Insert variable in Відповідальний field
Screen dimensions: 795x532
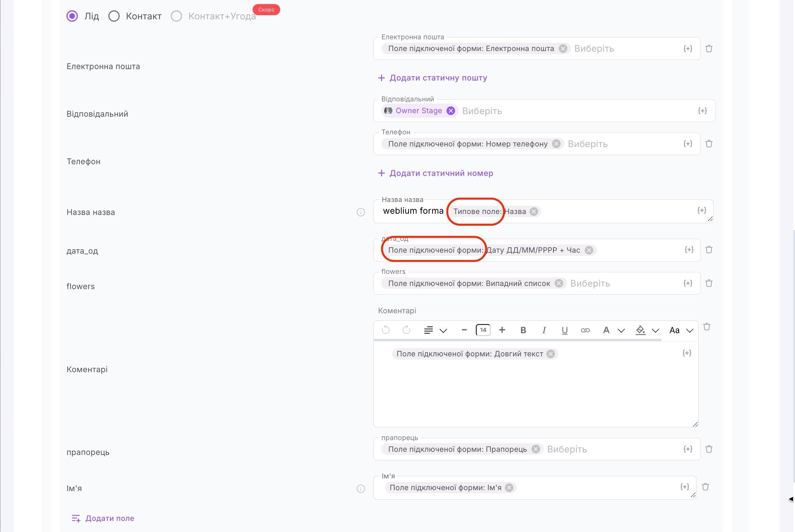click(x=702, y=111)
